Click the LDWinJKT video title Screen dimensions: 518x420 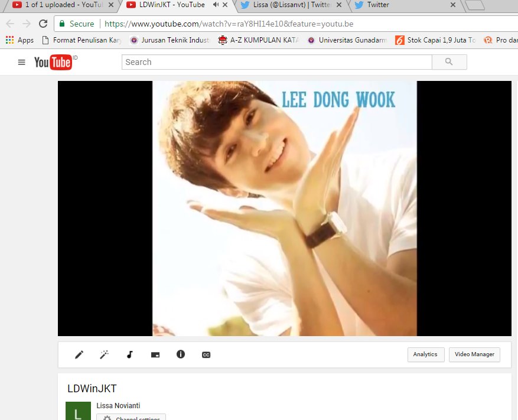[x=92, y=389]
